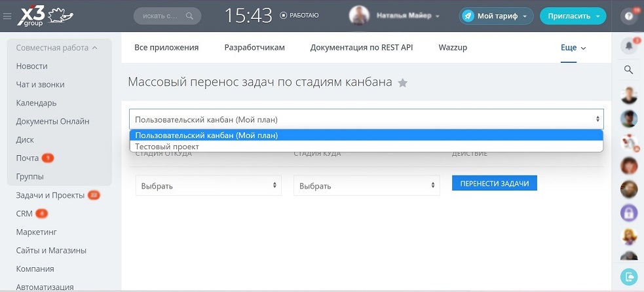Open the Wazzup tab
644x292 pixels.
453,48
